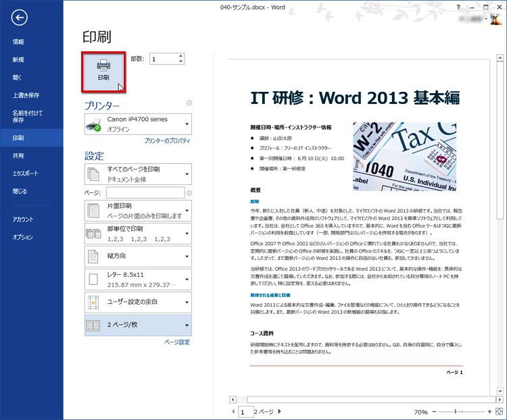Expand 片面印刷 dropdown

pyautogui.click(x=138, y=211)
